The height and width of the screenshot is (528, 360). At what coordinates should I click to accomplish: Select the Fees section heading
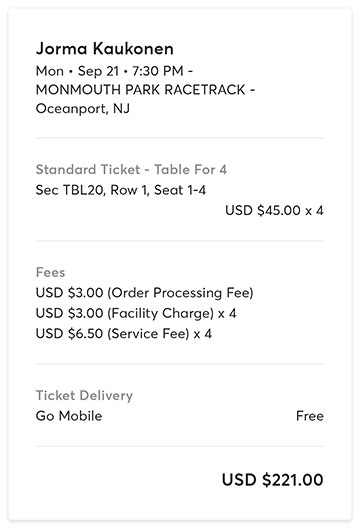click(50, 272)
